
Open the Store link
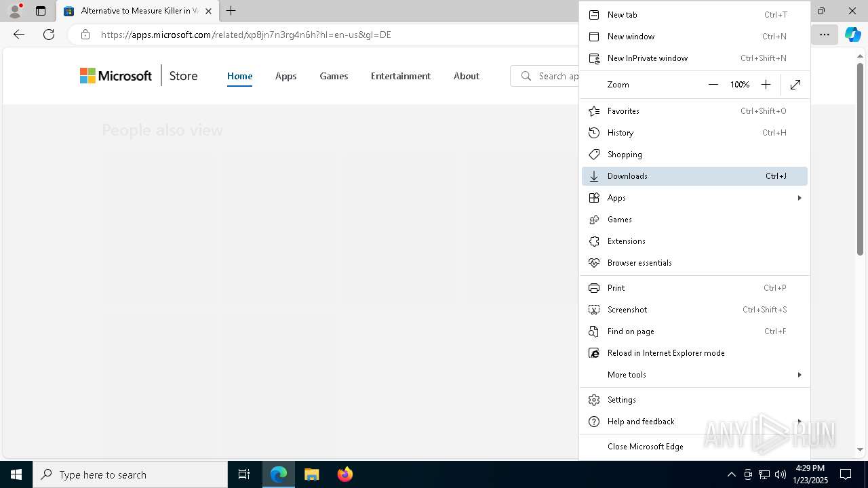point(183,76)
